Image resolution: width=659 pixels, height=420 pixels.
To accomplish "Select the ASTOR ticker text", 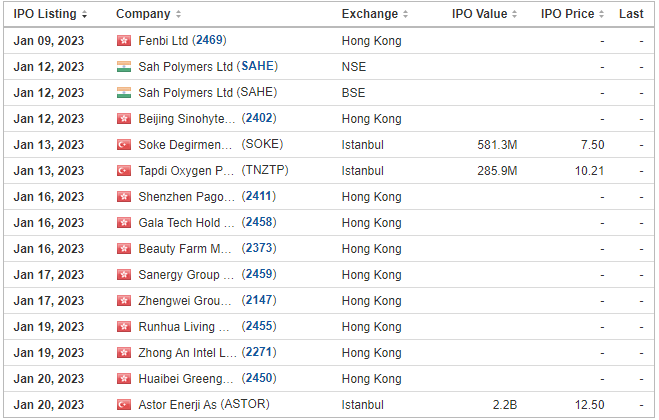I will pos(246,404).
